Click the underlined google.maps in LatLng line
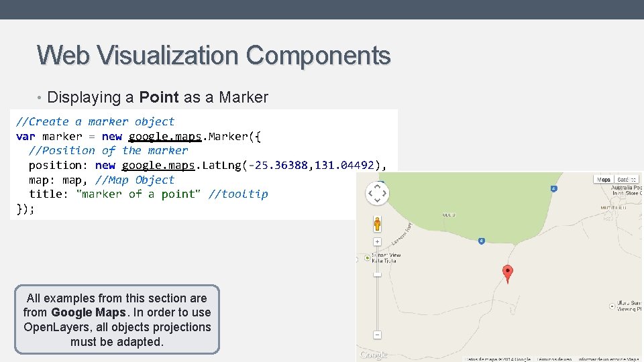Screen dimensions: 644x362 (158, 166)
